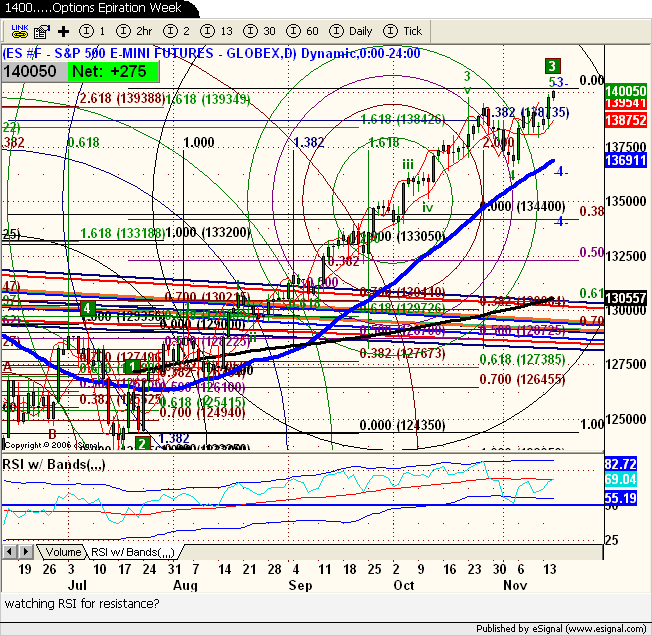Image resolution: width=652 pixels, height=636 pixels.
Task: Click the green wave 3 marker at top
Action: [x=552, y=66]
